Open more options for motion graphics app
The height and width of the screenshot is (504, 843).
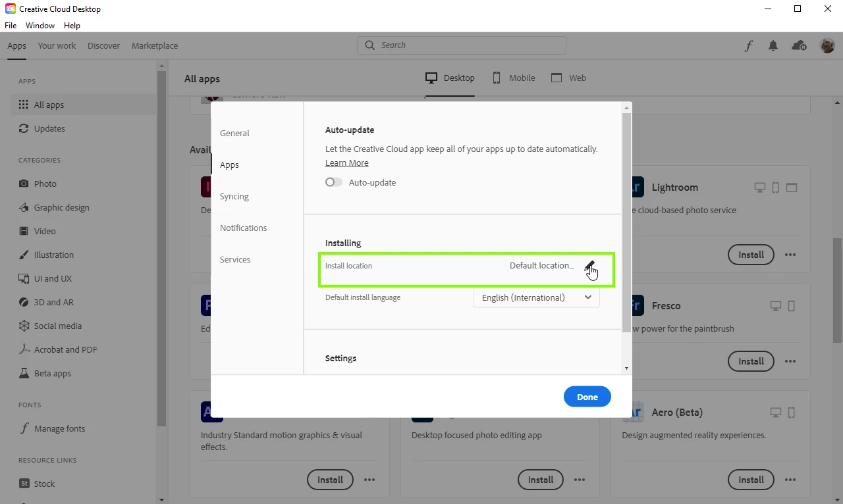coord(369,480)
